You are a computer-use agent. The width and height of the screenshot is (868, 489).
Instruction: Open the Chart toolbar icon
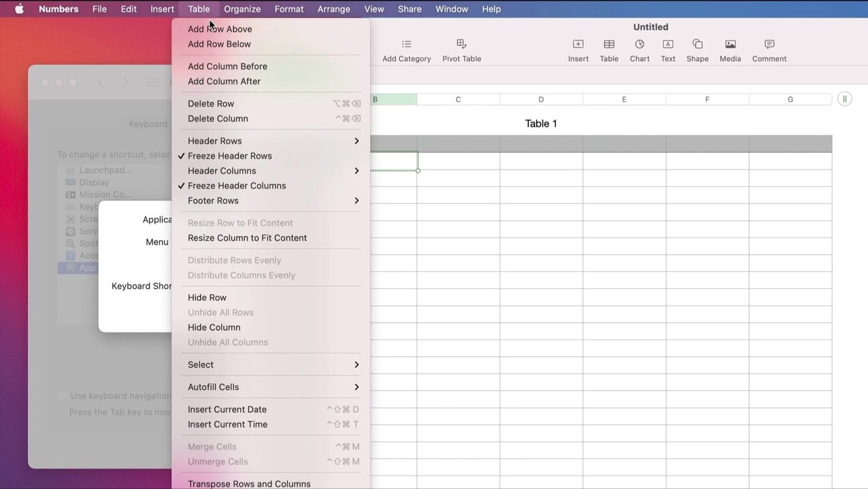pyautogui.click(x=639, y=45)
